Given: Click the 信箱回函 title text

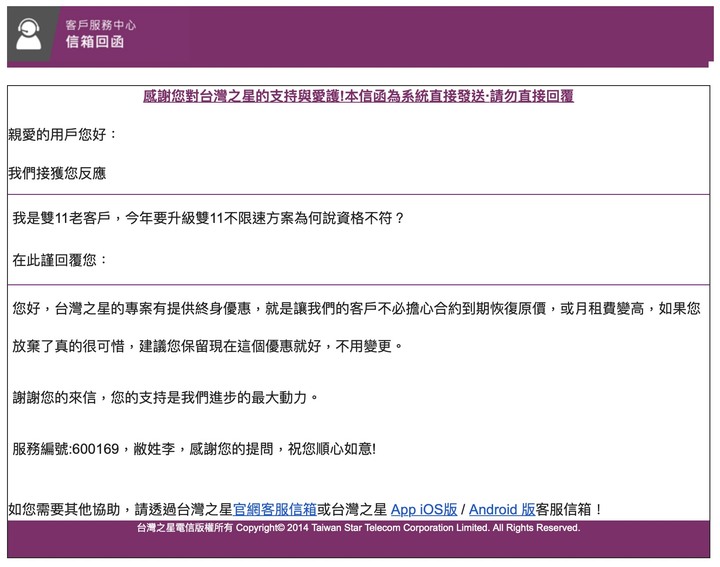Looking at the screenshot, I should 95,42.
